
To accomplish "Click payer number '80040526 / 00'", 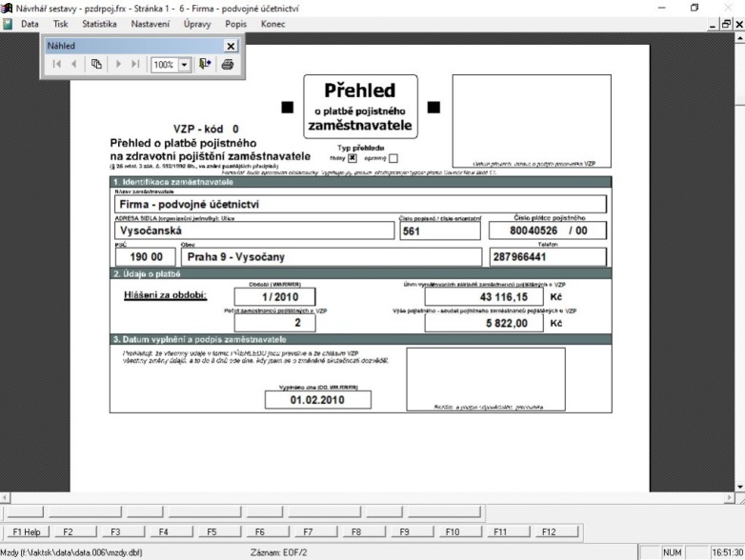I will (x=548, y=230).
